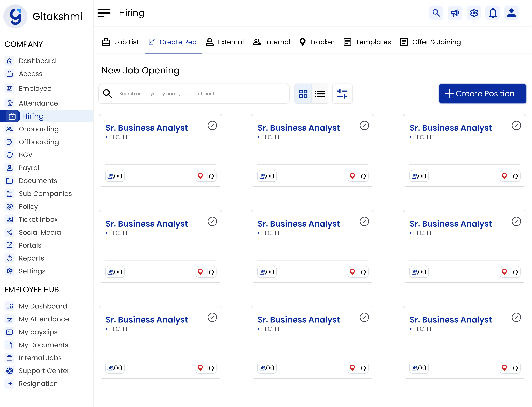532x407 pixels.
Task: Toggle check circle on top-middle job card
Action: tap(364, 125)
